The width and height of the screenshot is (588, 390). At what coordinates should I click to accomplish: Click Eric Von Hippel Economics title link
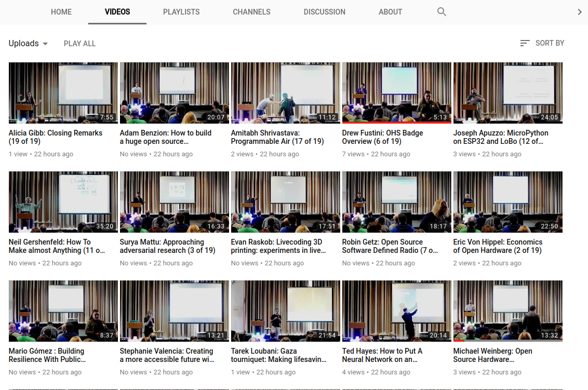pos(498,246)
